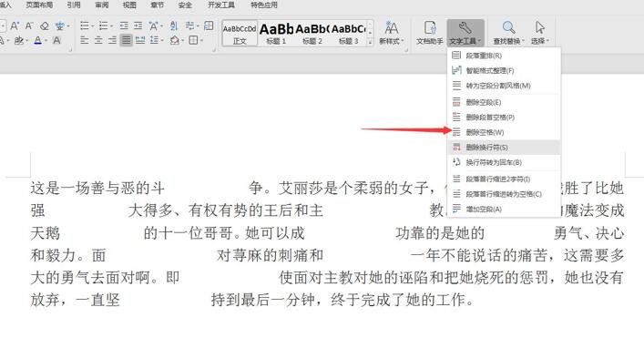Image resolution: width=644 pixels, height=338 pixels.
Task: Apply the 标题 1 style
Action: [x=276, y=33]
